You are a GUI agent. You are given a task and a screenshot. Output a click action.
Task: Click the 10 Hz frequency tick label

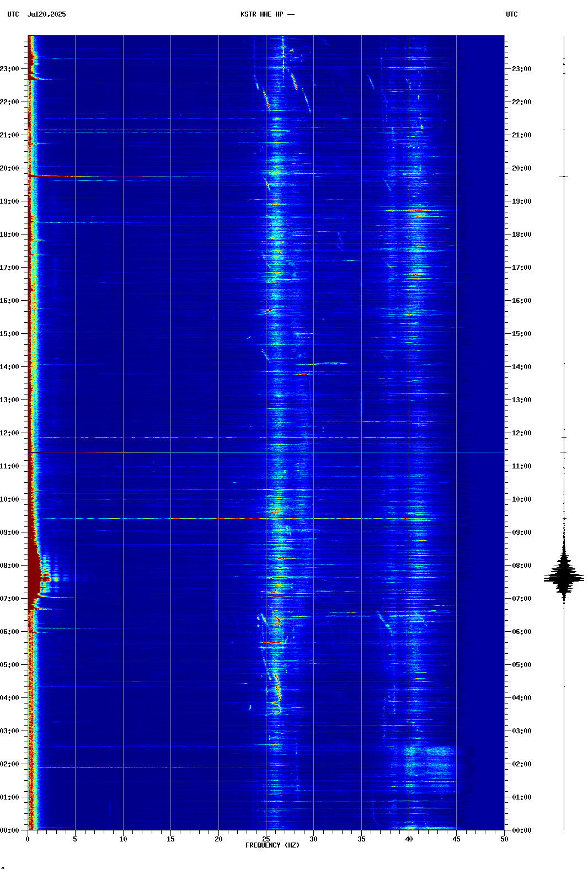(x=123, y=839)
